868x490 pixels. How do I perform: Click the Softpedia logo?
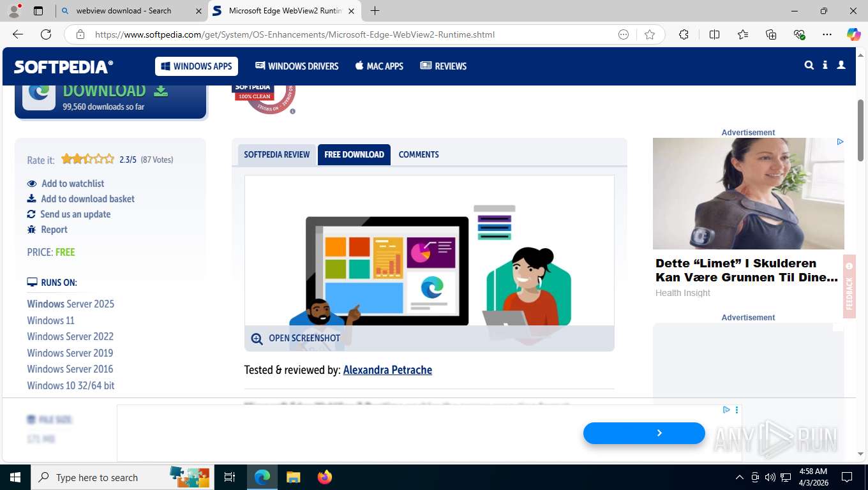64,66
